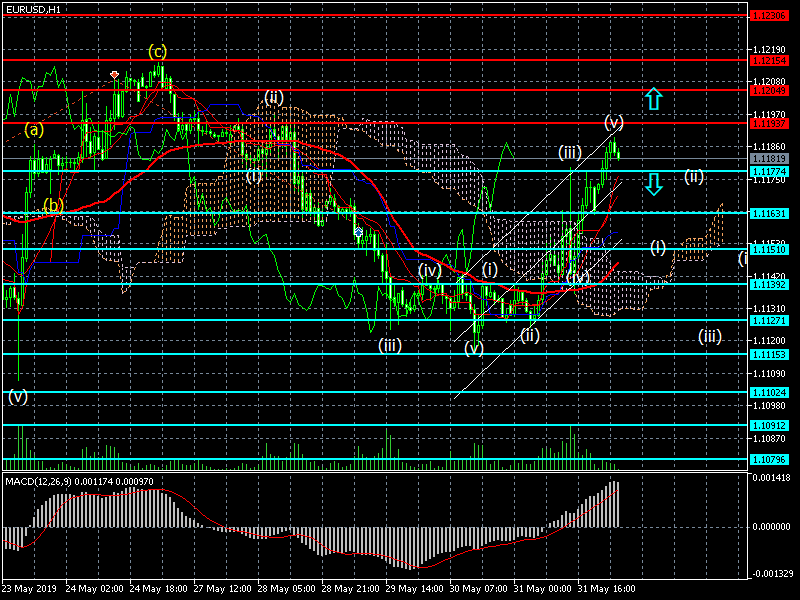Select the (v) label at latest price peak
The image size is (800, 600).
coord(614,122)
